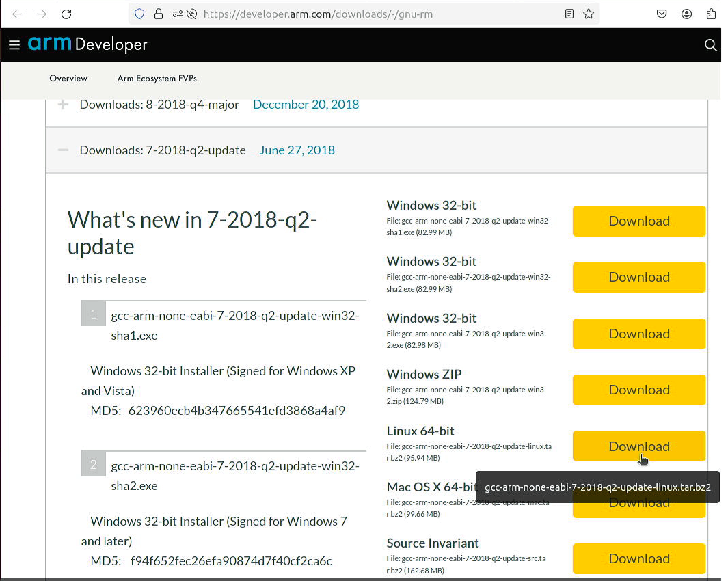This screenshot has height=581, width=728.
Task: Open the site search magnifier icon
Action: pos(710,44)
